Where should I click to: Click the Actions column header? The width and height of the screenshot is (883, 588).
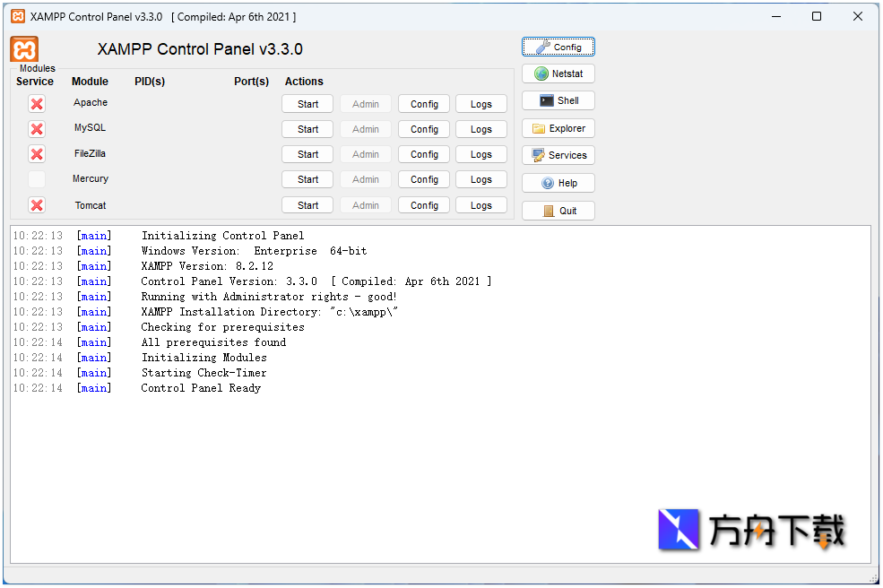304,81
